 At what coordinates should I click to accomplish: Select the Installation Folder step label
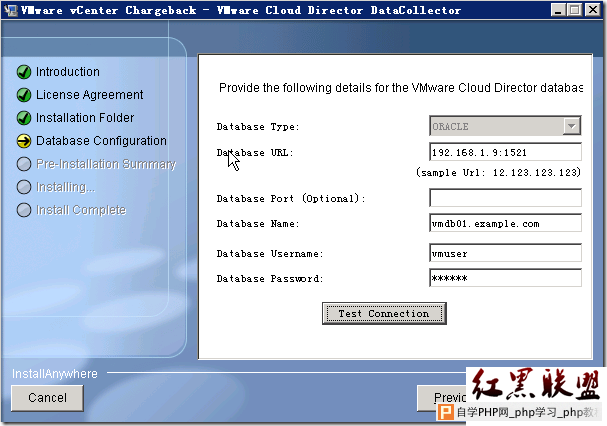85,118
